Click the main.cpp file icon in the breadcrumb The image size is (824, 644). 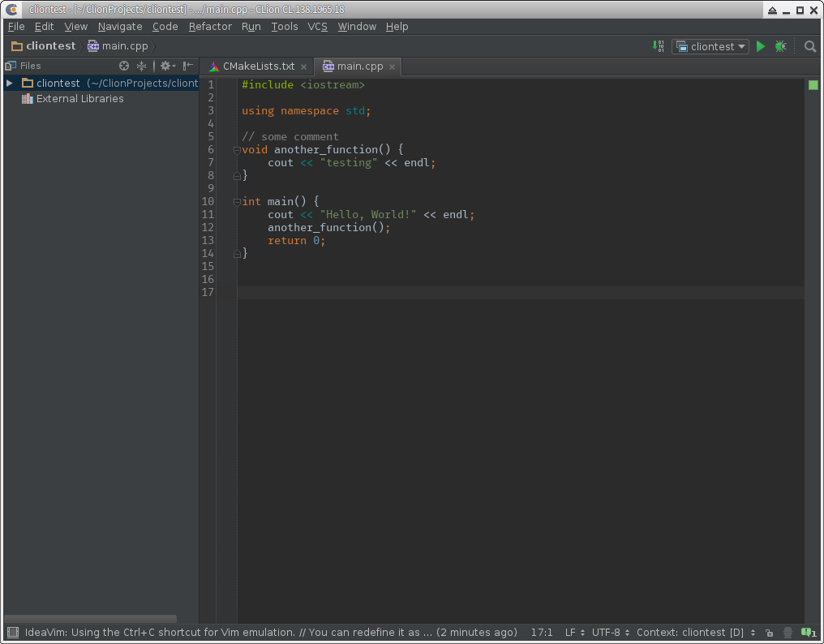[93, 46]
